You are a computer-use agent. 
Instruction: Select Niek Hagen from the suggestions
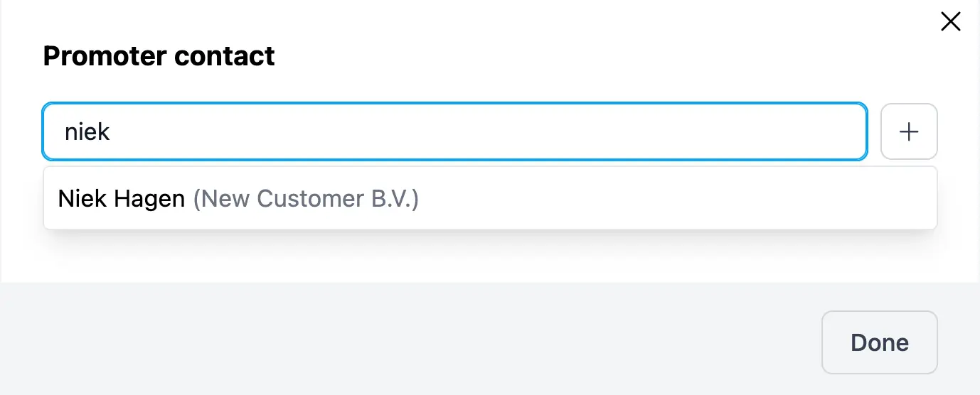pyautogui.click(x=238, y=199)
